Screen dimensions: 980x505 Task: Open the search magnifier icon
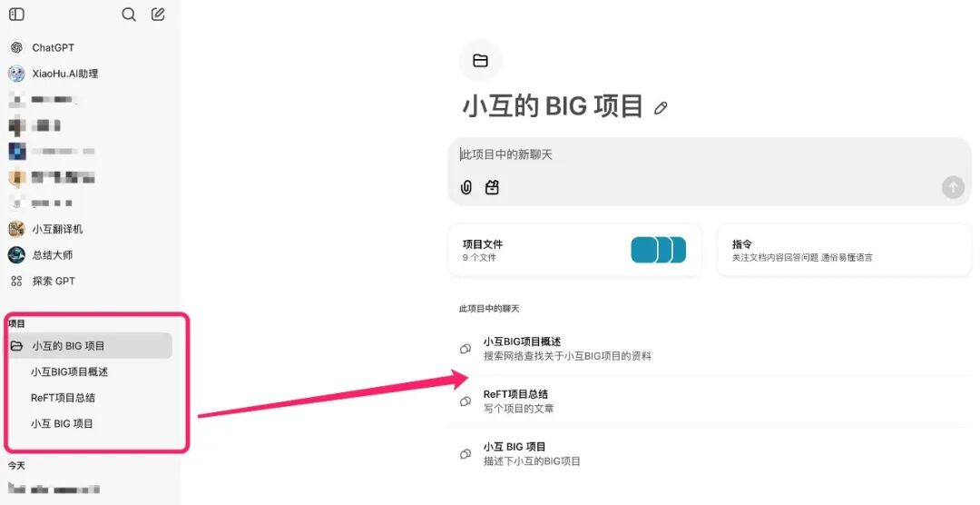(129, 15)
